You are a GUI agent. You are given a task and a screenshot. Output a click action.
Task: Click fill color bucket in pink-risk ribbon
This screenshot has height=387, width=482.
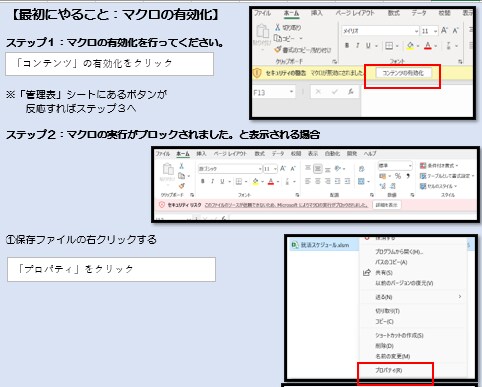255,182
